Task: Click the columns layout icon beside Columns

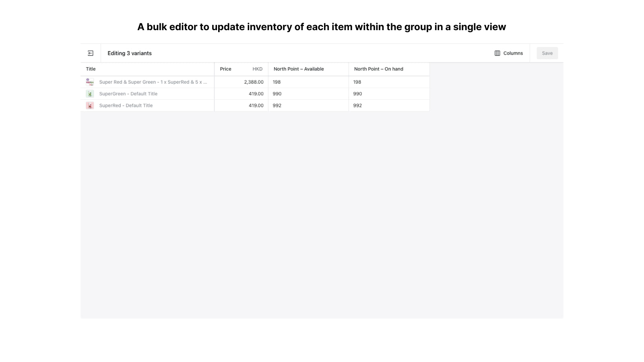Action: point(498,53)
